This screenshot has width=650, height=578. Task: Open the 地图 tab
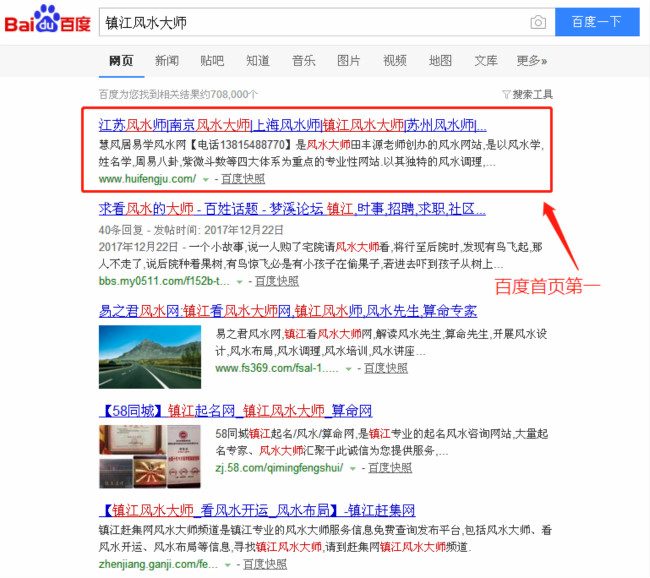[x=440, y=61]
